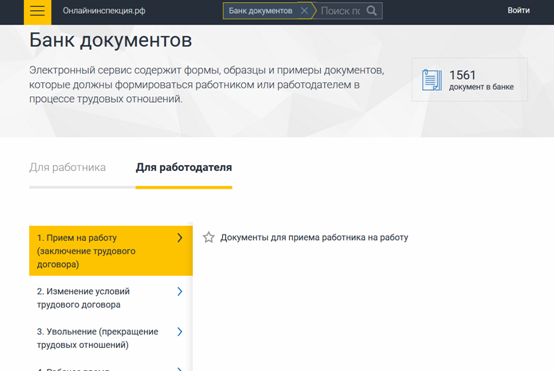Click the Банк документов page heading
The height and width of the screenshot is (376, 555).
point(110,40)
